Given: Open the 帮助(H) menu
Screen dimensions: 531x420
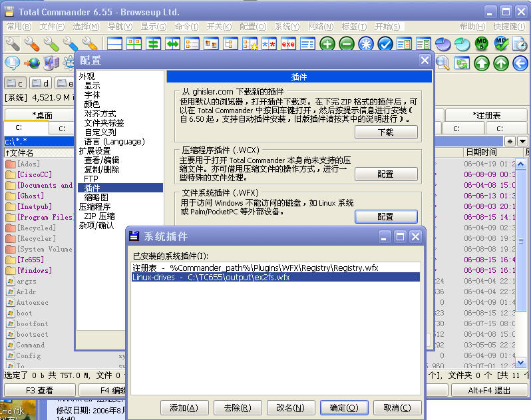Looking at the screenshot, I should (x=472, y=27).
